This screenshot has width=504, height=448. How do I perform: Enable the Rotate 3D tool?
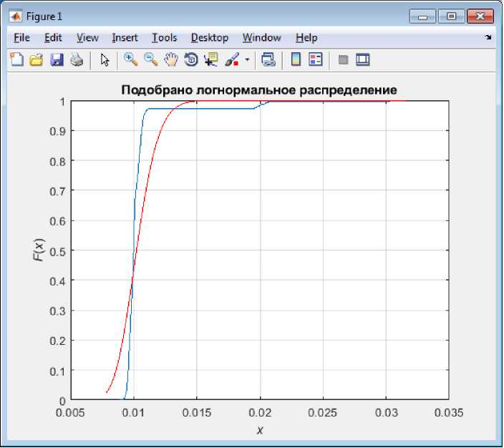coord(190,60)
